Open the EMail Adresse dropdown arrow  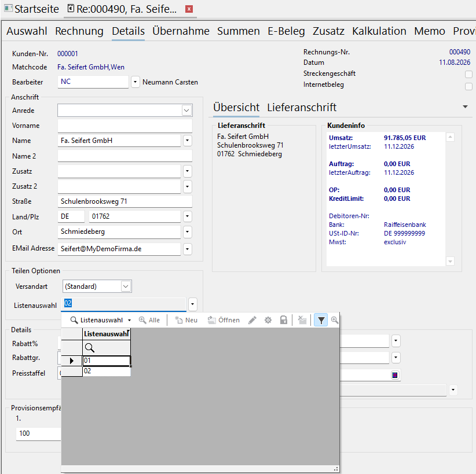tap(187, 249)
